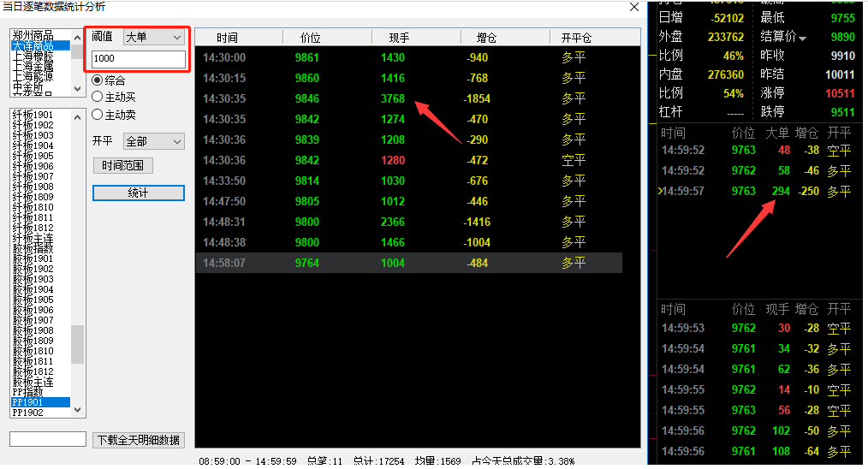Close the tick data statistics dialog

point(634,7)
